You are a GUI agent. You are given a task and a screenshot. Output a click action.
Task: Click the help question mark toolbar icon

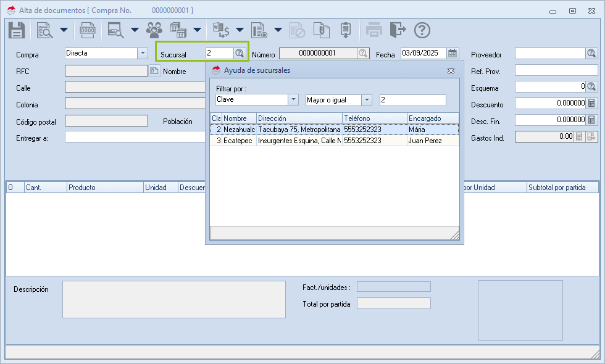422,30
